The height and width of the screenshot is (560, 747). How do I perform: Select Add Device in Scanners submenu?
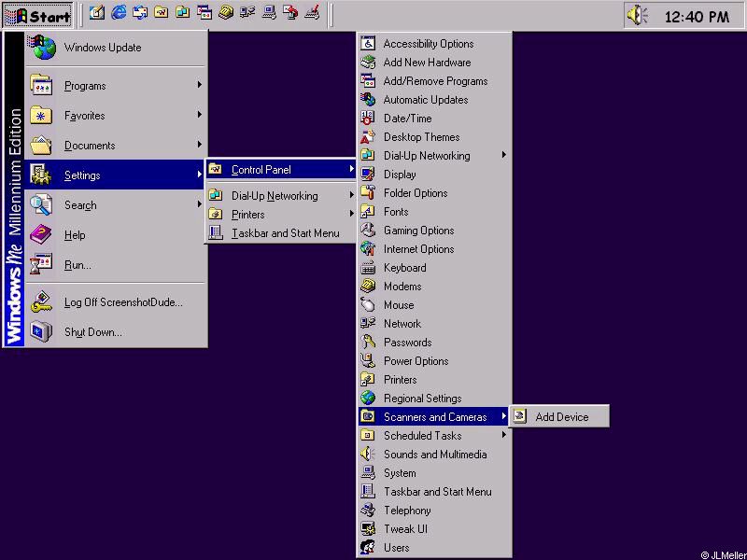click(x=559, y=416)
